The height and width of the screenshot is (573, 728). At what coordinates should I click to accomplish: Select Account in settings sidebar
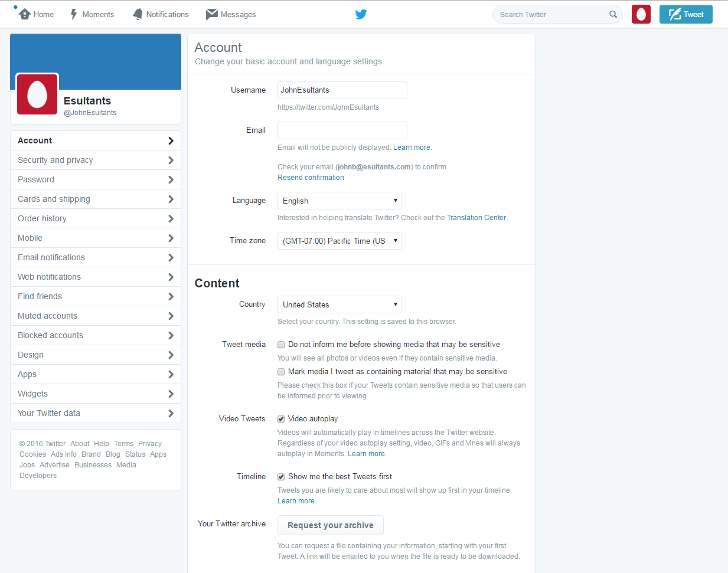[x=96, y=140]
